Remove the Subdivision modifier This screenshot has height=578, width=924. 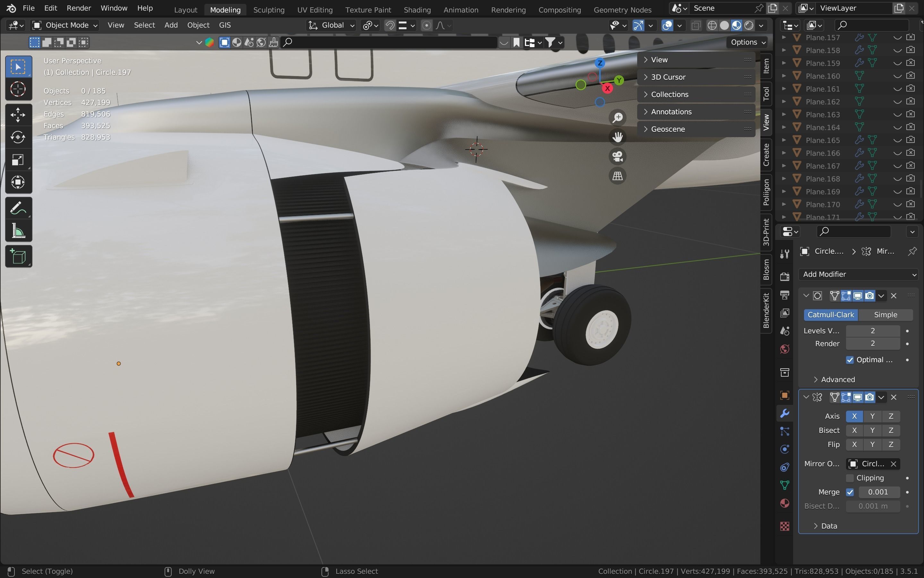click(894, 295)
